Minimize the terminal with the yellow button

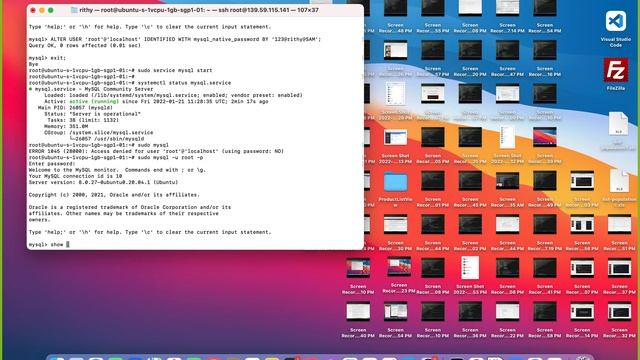coord(42,10)
